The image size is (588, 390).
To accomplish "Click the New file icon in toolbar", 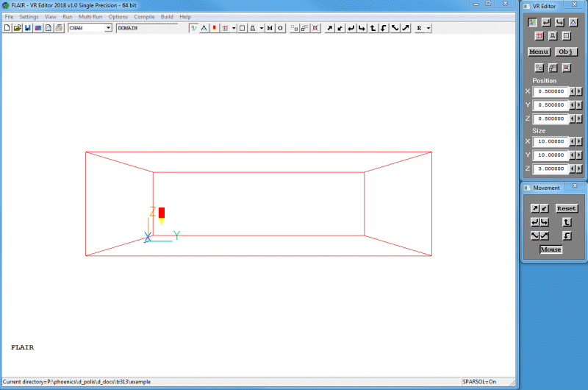I will 7,28.
